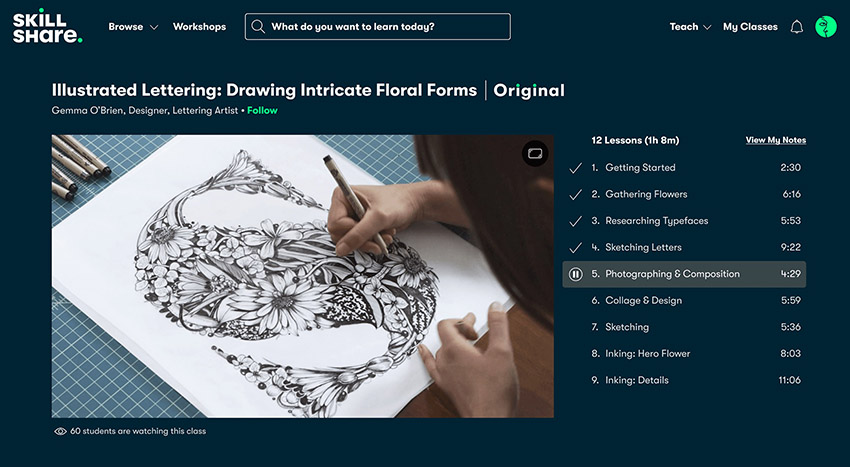The image size is (850, 467).
Task: Type in the "What do you want to learn" search field
Action: (x=385, y=27)
